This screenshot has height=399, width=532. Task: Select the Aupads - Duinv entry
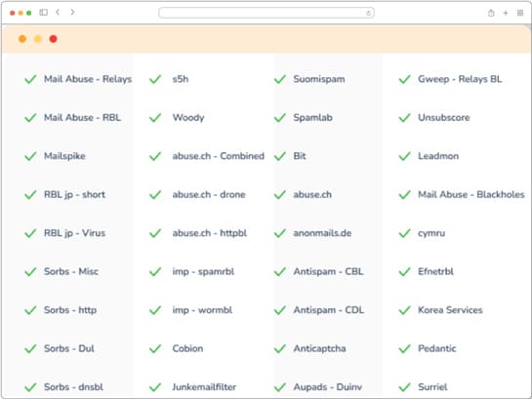click(328, 387)
